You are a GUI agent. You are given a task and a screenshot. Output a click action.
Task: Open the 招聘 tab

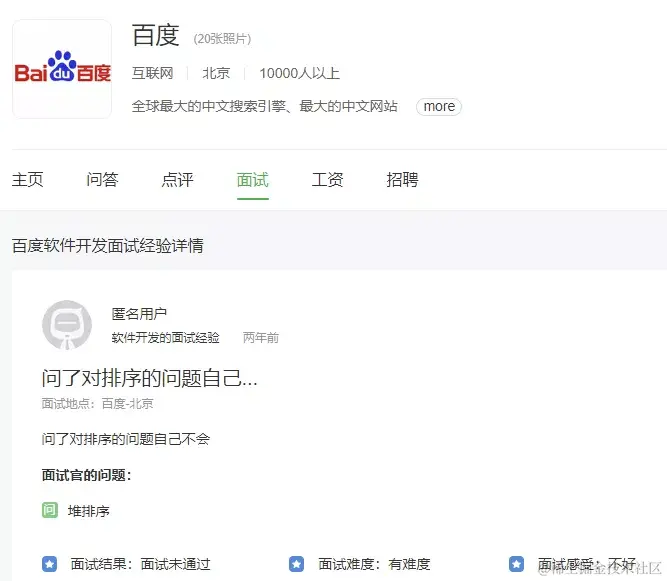tap(402, 179)
